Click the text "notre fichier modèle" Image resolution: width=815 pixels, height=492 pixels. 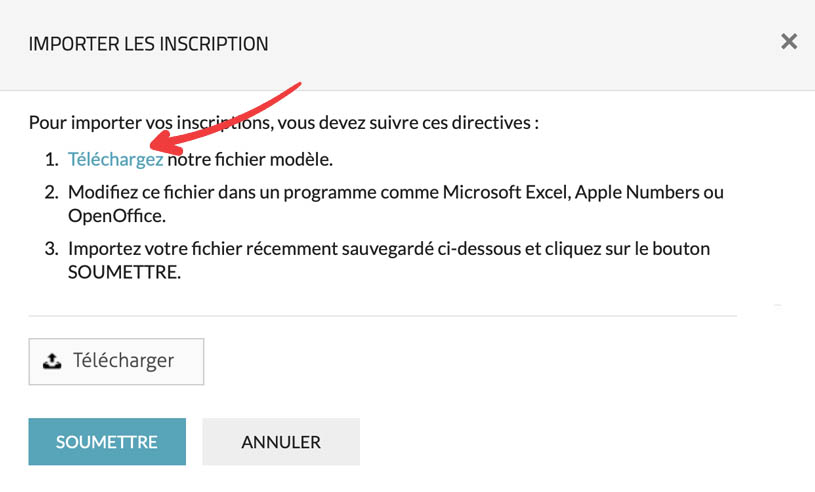tap(249, 159)
